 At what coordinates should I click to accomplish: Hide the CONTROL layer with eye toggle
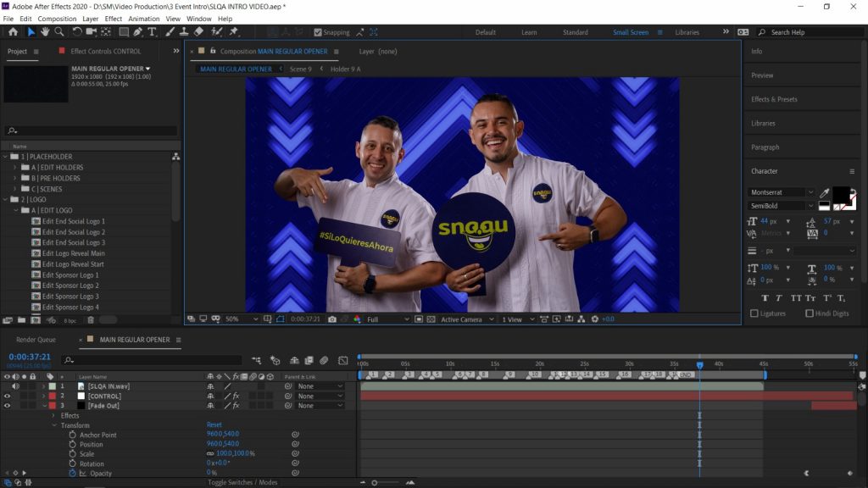click(8, 396)
